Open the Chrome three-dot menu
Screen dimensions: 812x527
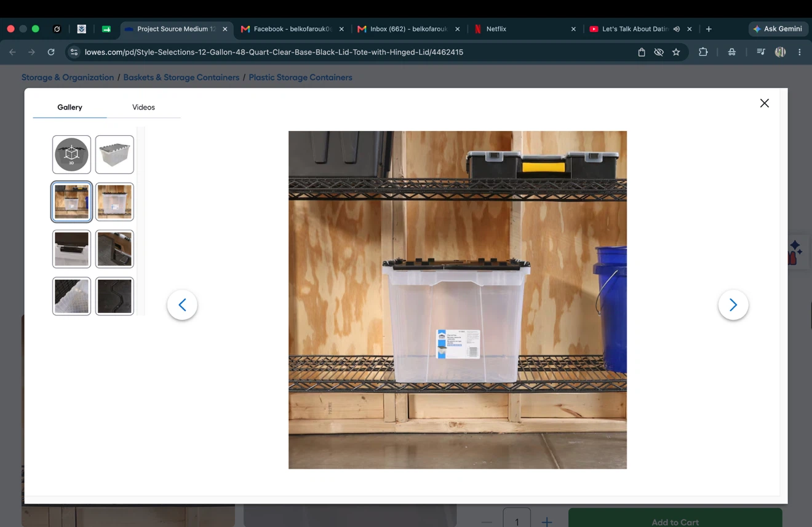pos(800,52)
